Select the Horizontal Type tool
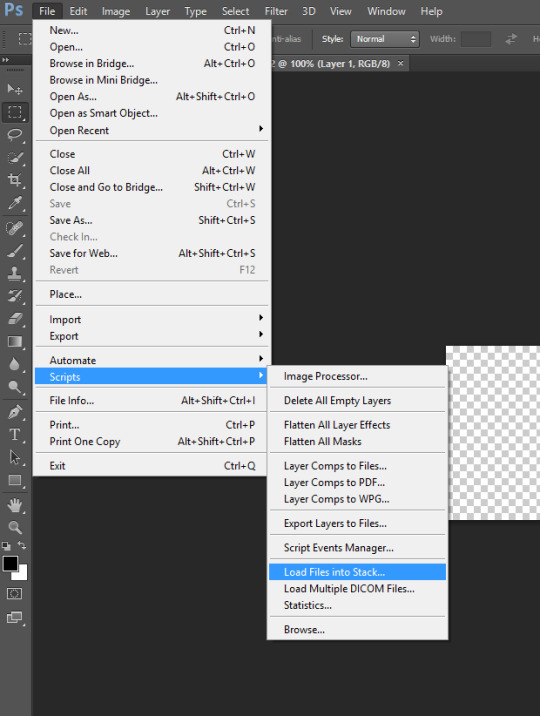This screenshot has height=716, width=540. (x=15, y=434)
